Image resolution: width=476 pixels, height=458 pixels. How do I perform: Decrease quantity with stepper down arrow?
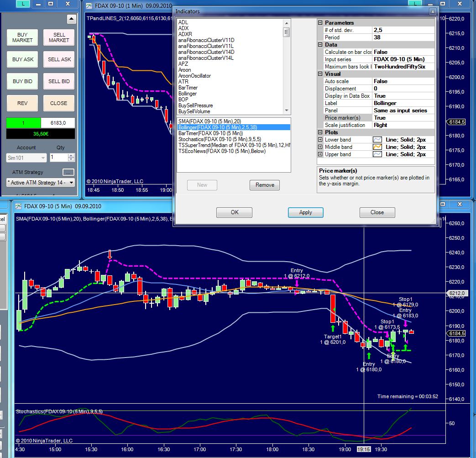71,159
